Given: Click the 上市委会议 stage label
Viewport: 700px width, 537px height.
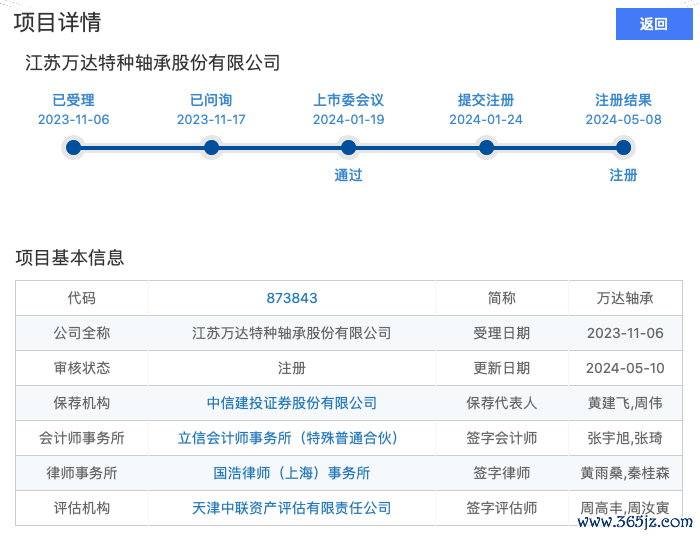Looking at the screenshot, I should pos(349,100).
